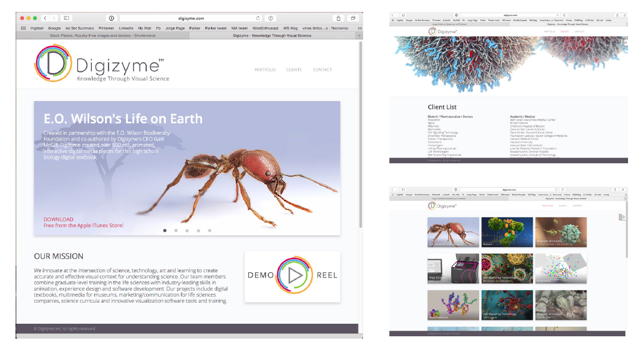Open the download/history clock icon in the large window
Image resolution: width=644 pixels, height=350 pixels.
pyautogui.click(x=271, y=18)
